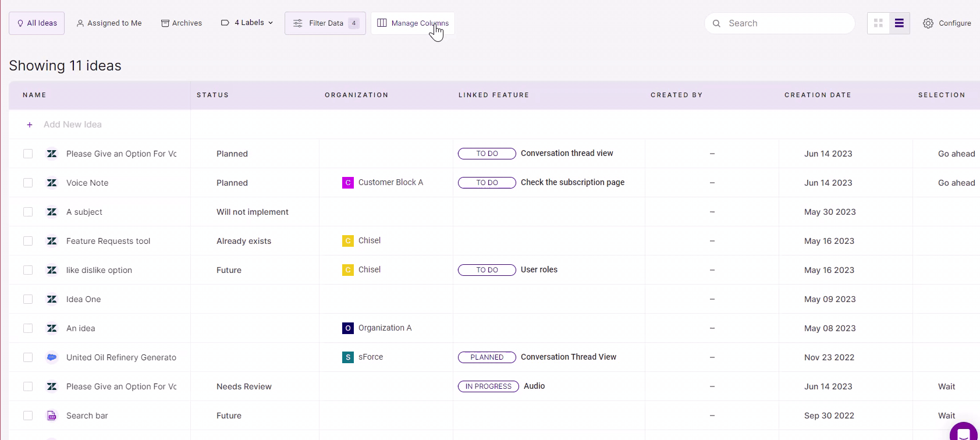This screenshot has height=440, width=980.
Task: Open Already exists status cell
Action: pos(244,241)
